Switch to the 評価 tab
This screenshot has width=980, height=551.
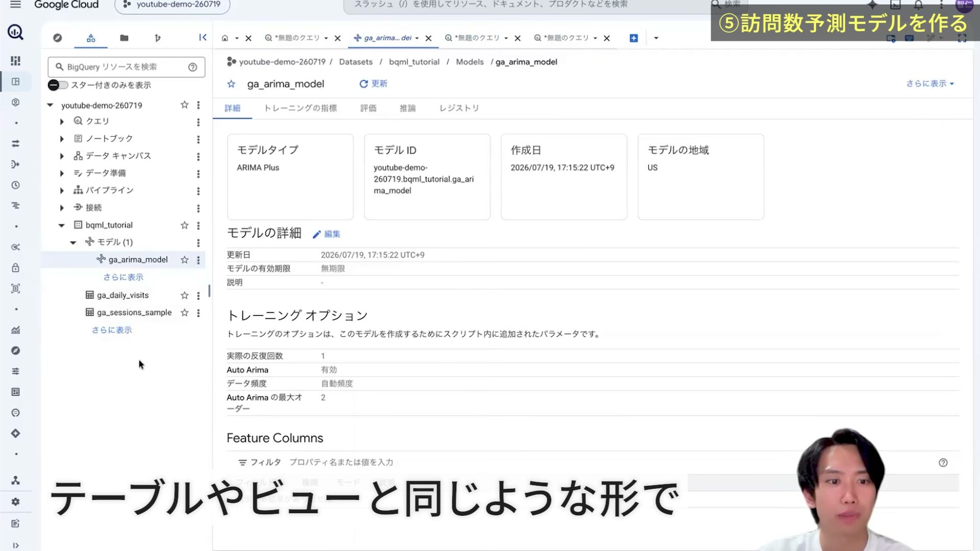368,108
